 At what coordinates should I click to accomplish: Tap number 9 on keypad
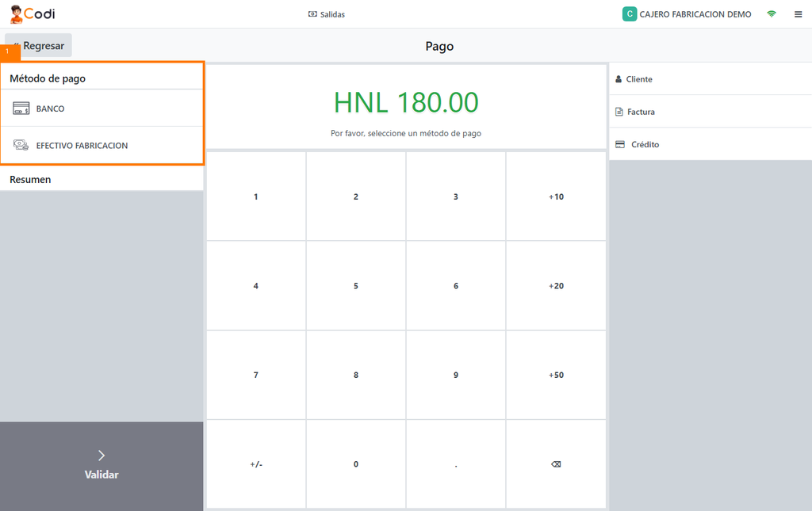point(456,375)
